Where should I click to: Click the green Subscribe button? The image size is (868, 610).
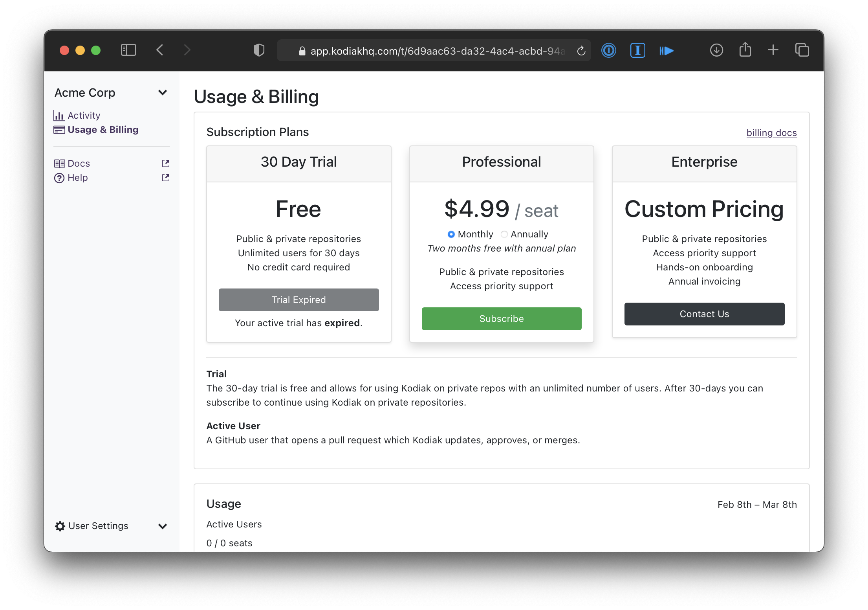(501, 318)
